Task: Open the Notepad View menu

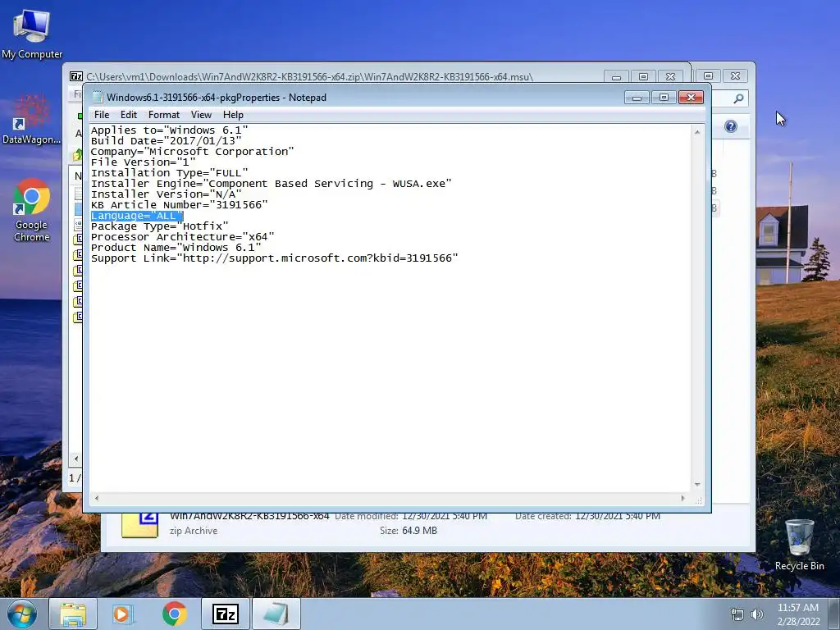Action: 202,115
